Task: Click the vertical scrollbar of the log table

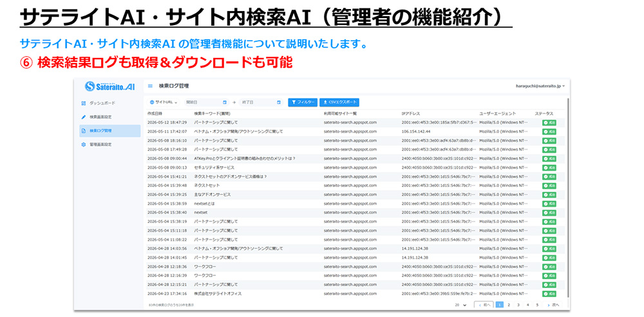Action: tap(567, 197)
